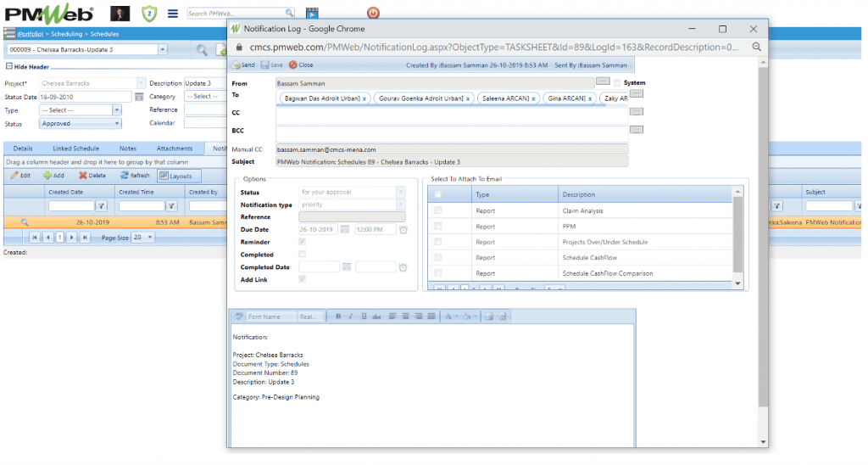
Task: Center align text in the editor
Action: pyautogui.click(x=405, y=317)
